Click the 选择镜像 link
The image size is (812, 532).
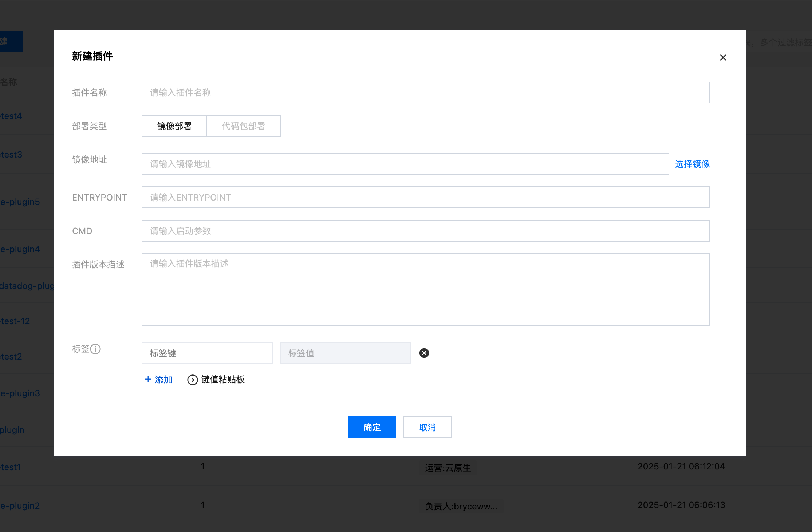[692, 164]
